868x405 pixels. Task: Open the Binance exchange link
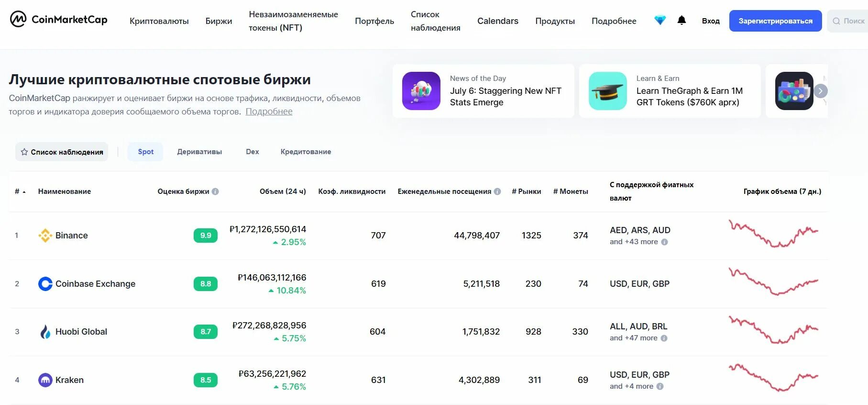[x=71, y=236]
